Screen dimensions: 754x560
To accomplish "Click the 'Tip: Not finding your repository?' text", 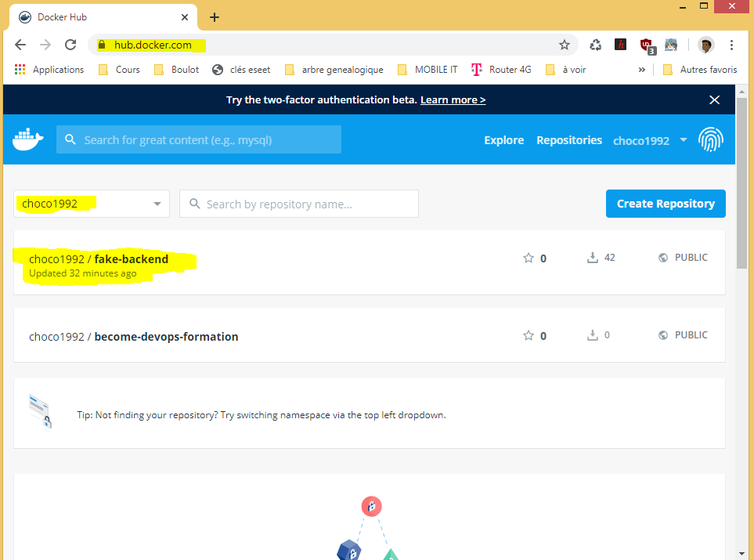I will (x=261, y=414).
